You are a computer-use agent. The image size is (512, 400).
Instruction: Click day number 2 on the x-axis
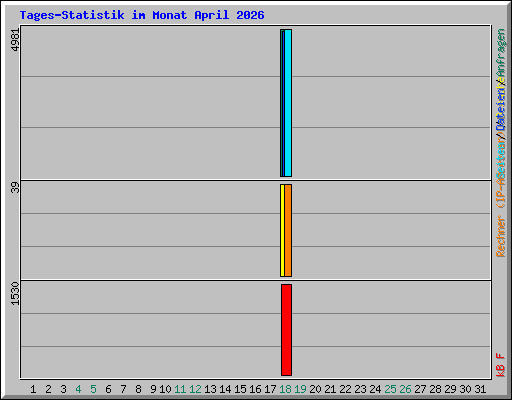click(48, 389)
